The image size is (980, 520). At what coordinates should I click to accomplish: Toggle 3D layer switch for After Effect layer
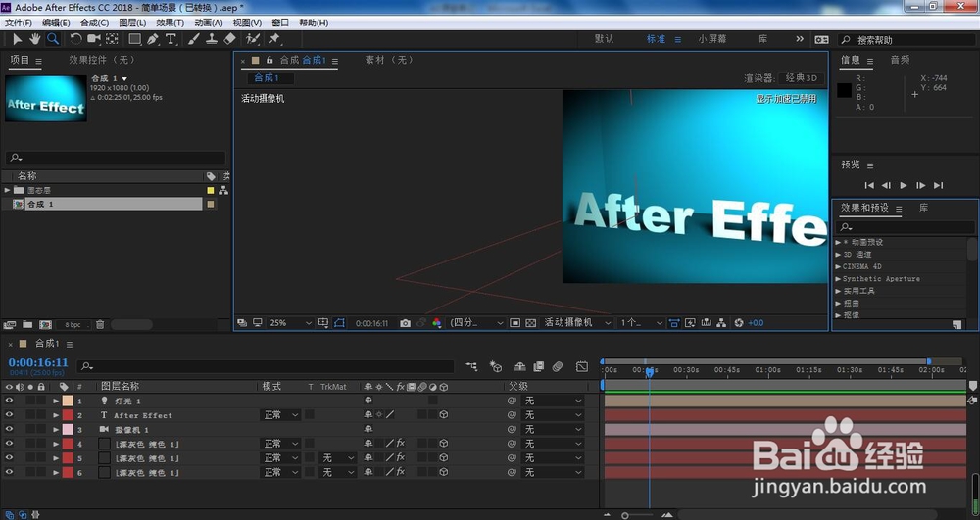(x=443, y=414)
